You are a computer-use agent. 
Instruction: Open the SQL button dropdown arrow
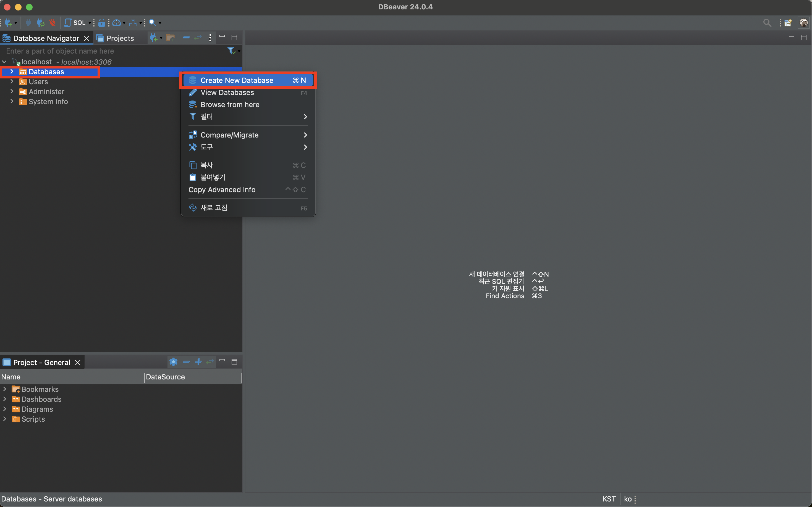click(90, 23)
